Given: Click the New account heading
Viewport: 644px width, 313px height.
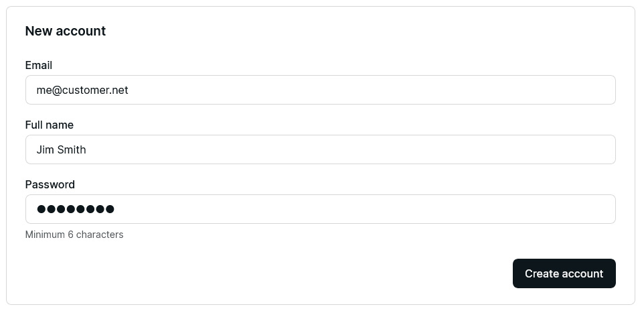Looking at the screenshot, I should tap(66, 31).
